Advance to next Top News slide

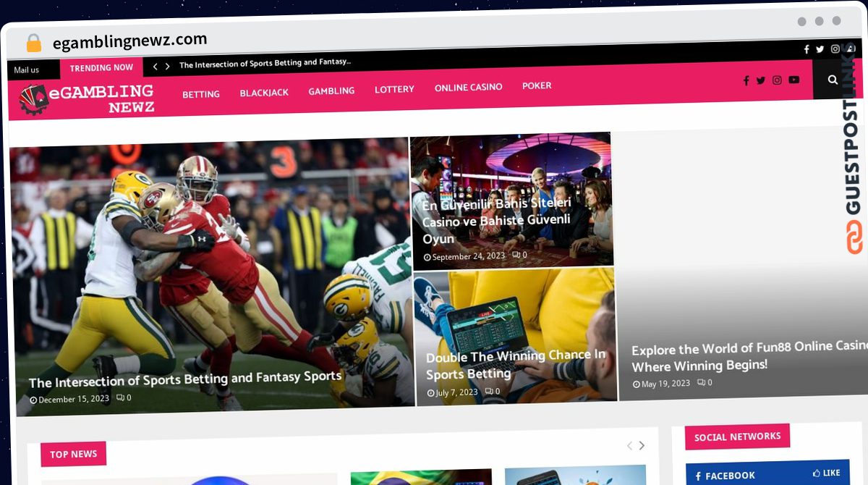point(642,446)
